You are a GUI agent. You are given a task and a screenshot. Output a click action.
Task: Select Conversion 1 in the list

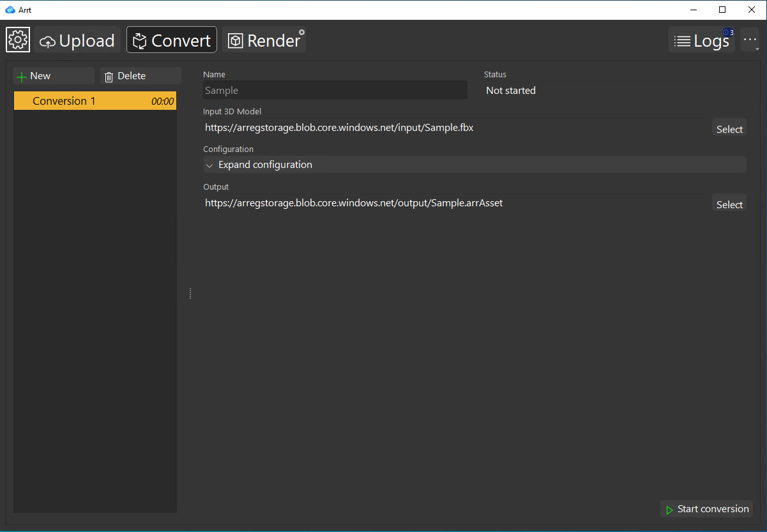(x=95, y=101)
